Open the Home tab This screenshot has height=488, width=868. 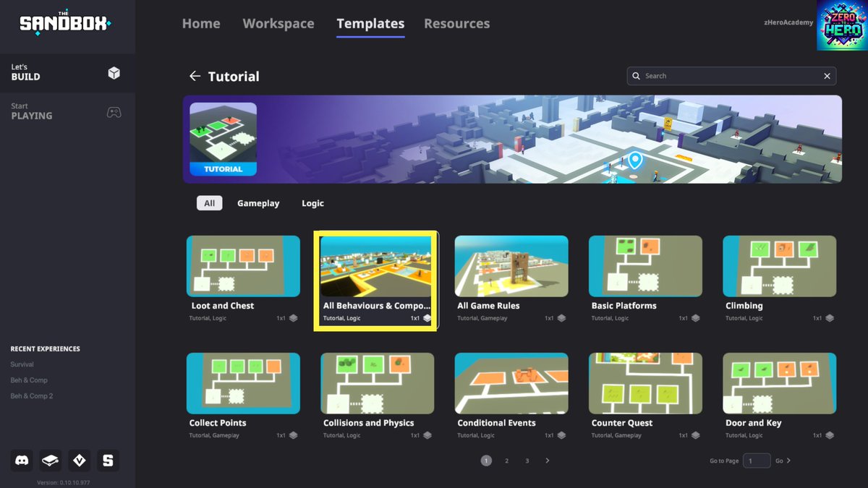pyautogui.click(x=201, y=23)
